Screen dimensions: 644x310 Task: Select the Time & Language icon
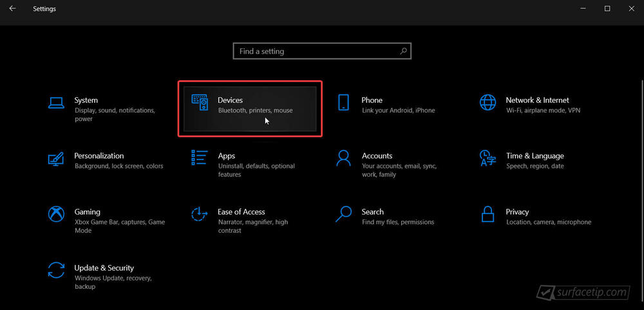[x=488, y=158]
